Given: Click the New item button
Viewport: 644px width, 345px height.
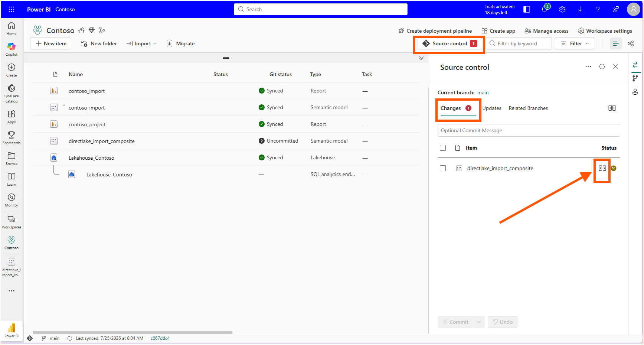Looking at the screenshot, I should (x=50, y=43).
